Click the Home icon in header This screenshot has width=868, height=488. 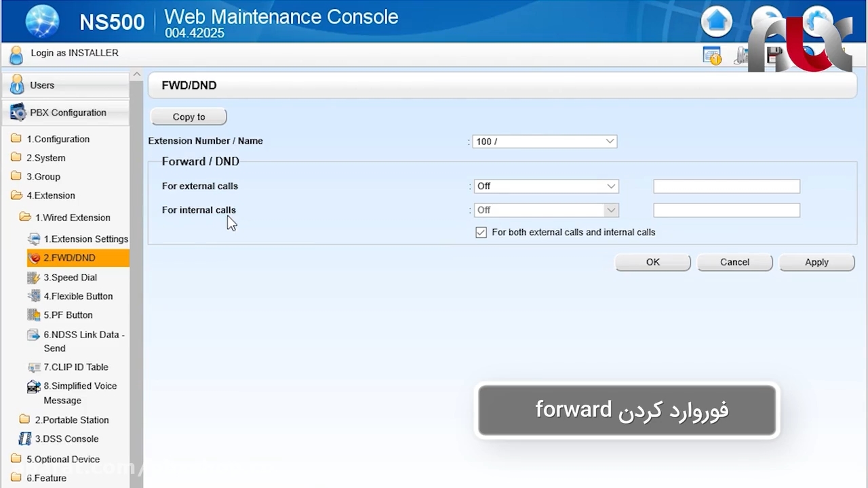[x=717, y=22]
